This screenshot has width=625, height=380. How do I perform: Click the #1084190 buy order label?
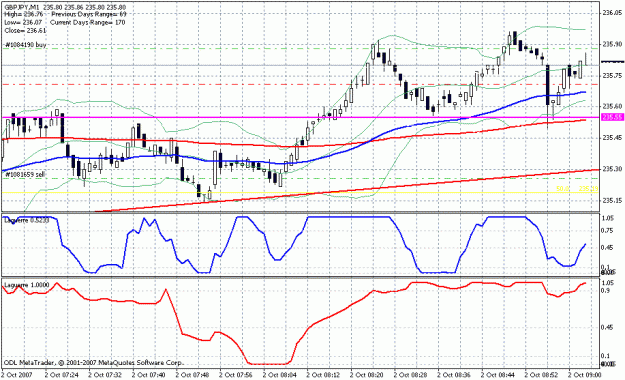(25, 45)
